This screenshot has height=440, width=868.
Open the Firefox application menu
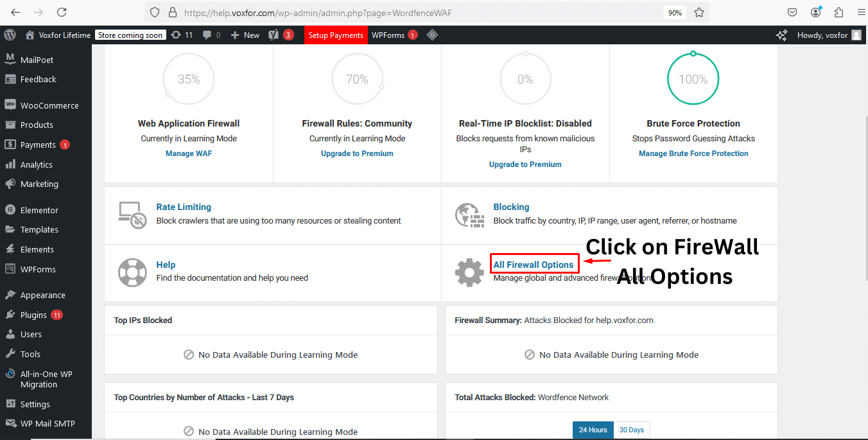(861, 12)
